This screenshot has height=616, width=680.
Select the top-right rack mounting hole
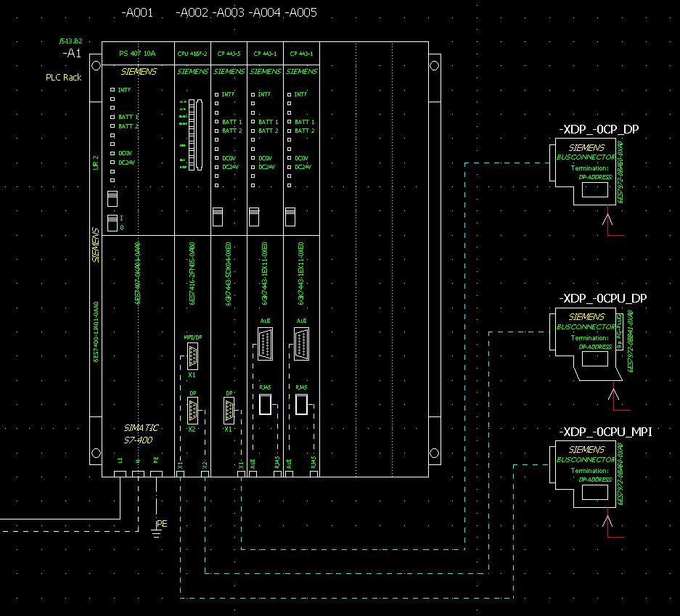point(434,65)
